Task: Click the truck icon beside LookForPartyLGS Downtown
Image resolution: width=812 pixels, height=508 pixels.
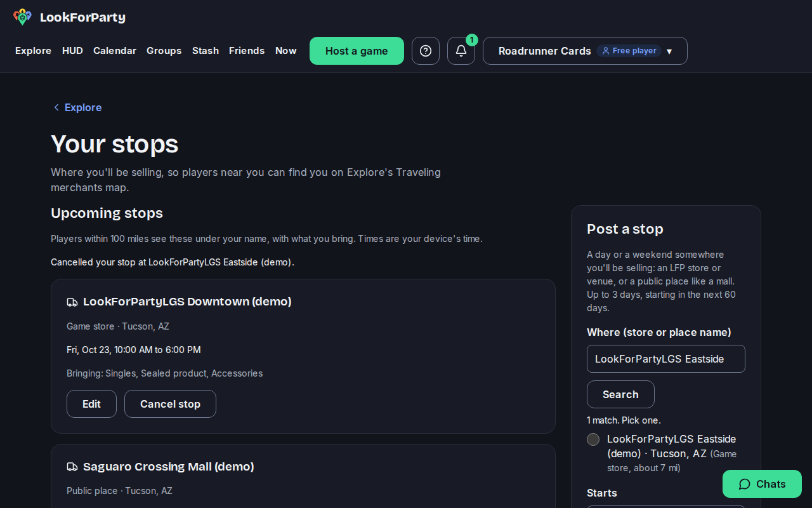Action: [72, 302]
